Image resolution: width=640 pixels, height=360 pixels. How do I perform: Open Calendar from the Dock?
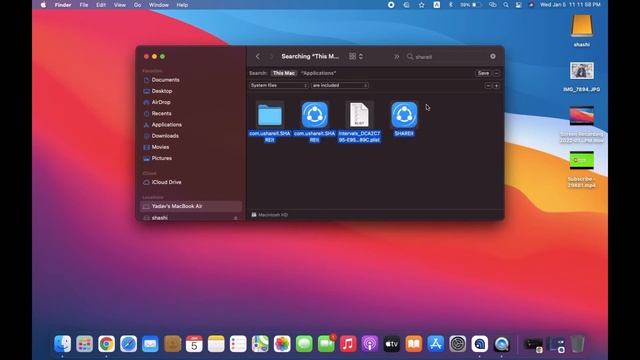(194, 344)
